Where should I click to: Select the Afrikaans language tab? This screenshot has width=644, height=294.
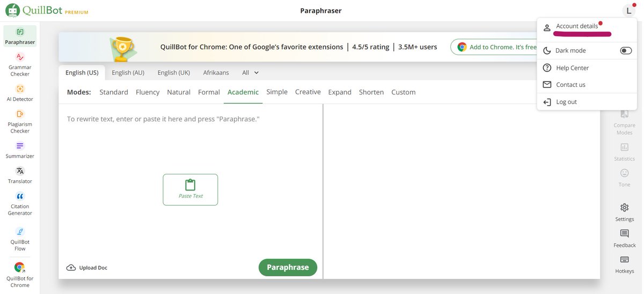point(216,72)
